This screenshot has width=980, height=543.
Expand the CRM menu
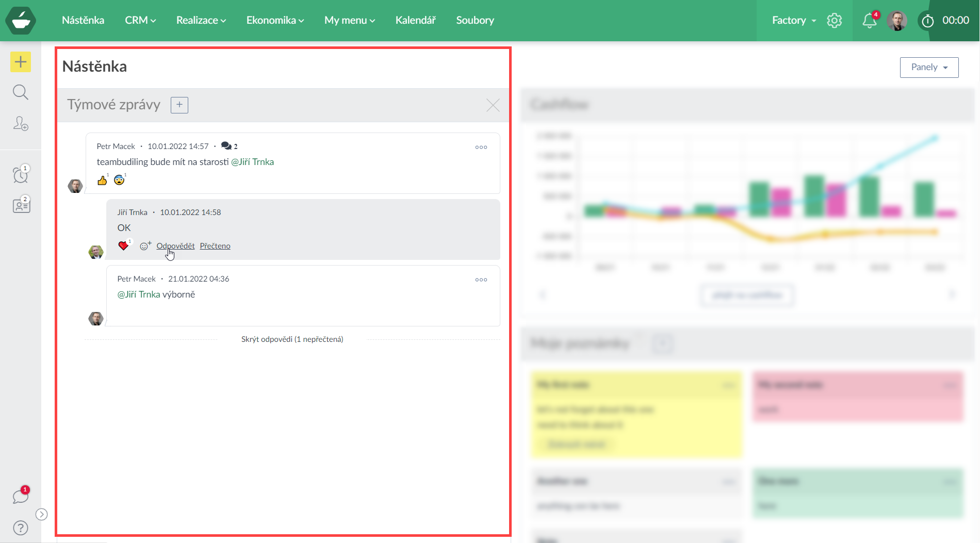click(140, 21)
